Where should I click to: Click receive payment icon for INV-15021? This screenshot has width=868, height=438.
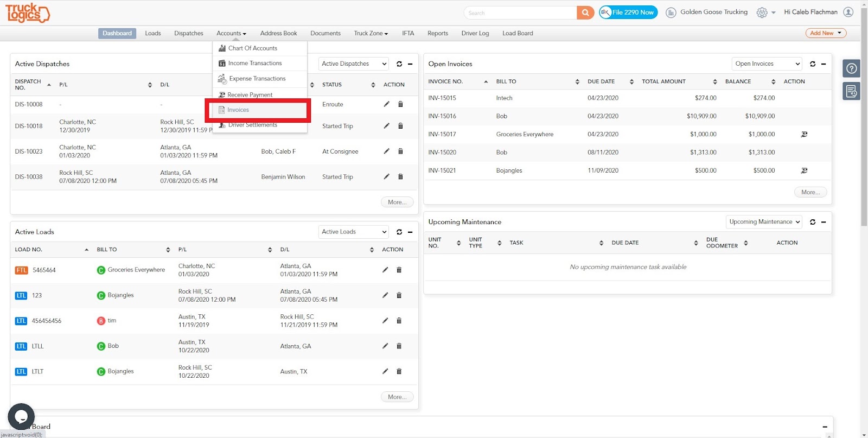click(x=804, y=170)
